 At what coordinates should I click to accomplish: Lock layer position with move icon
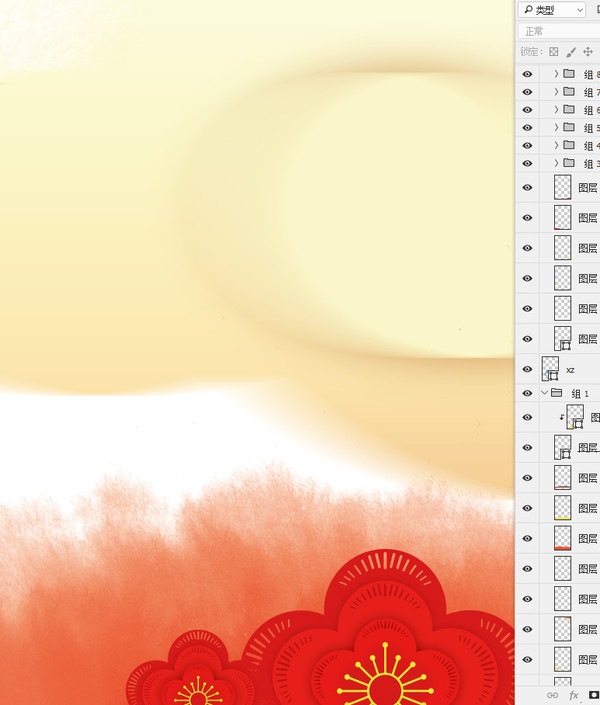click(588, 52)
